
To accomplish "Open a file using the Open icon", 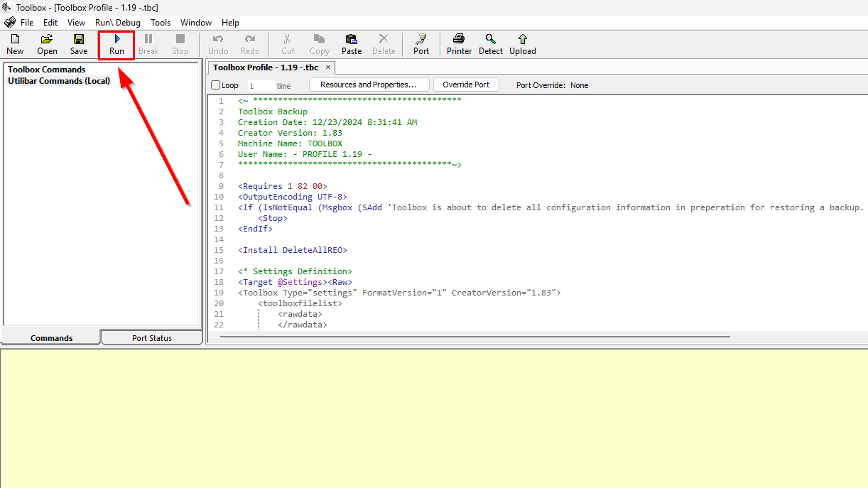I will click(x=47, y=44).
